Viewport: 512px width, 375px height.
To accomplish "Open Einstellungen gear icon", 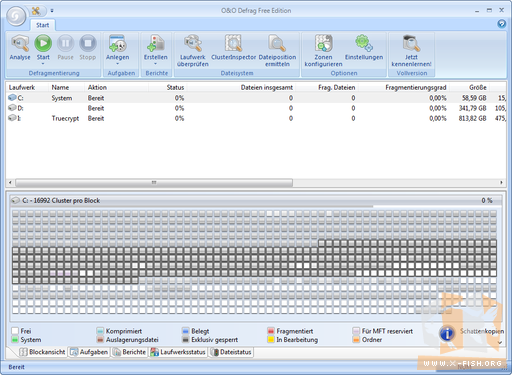I will tap(364, 43).
